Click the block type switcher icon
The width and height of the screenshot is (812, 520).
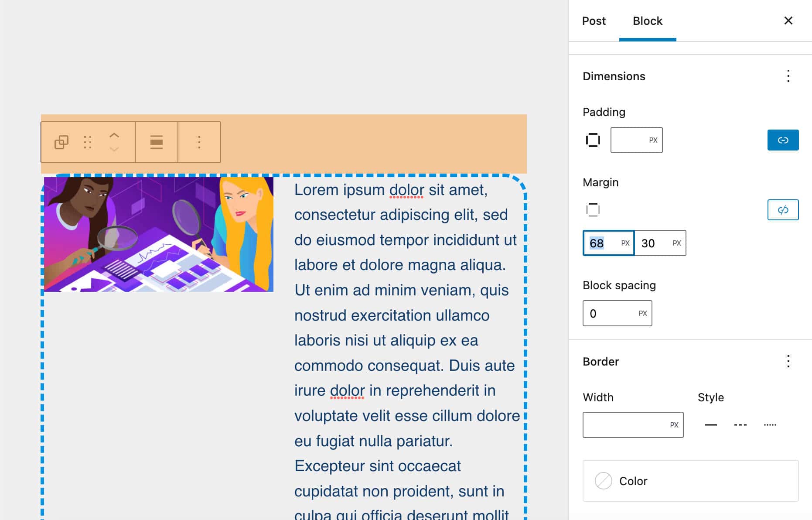(x=61, y=142)
